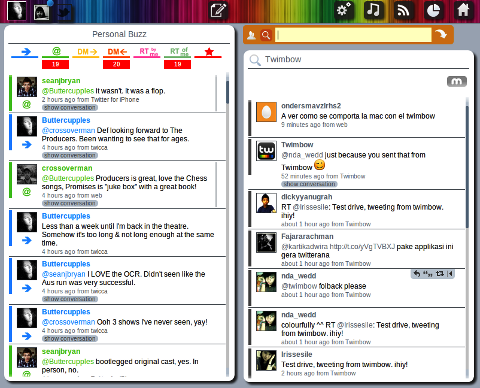Click the reply arrow on nda_wedd tweet
480x388 pixels.
coord(417,274)
